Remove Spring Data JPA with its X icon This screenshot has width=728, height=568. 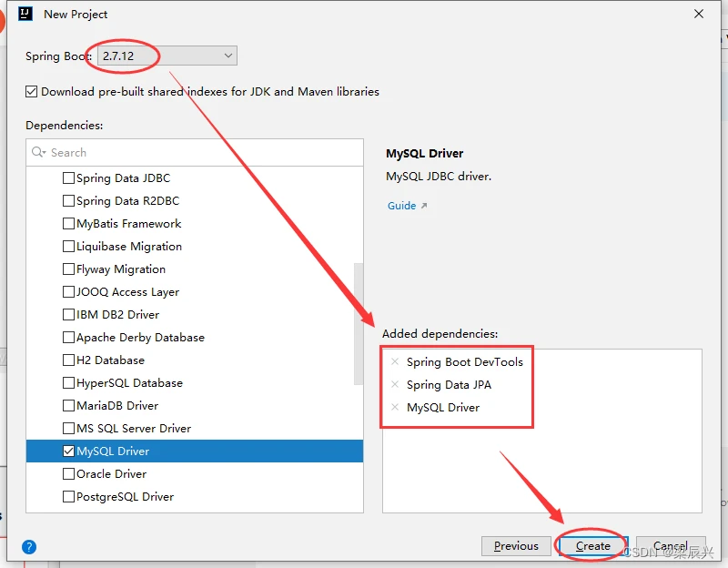point(395,384)
